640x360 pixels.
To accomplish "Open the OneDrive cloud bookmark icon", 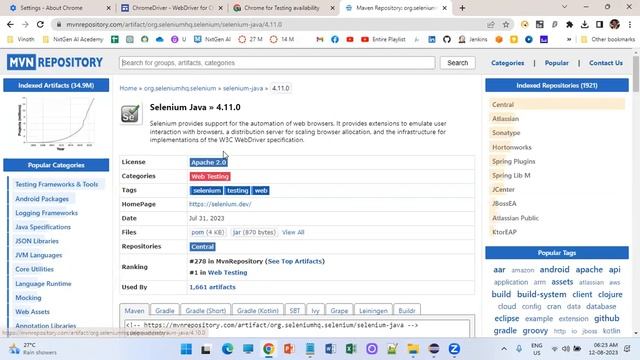I will point(160,40).
